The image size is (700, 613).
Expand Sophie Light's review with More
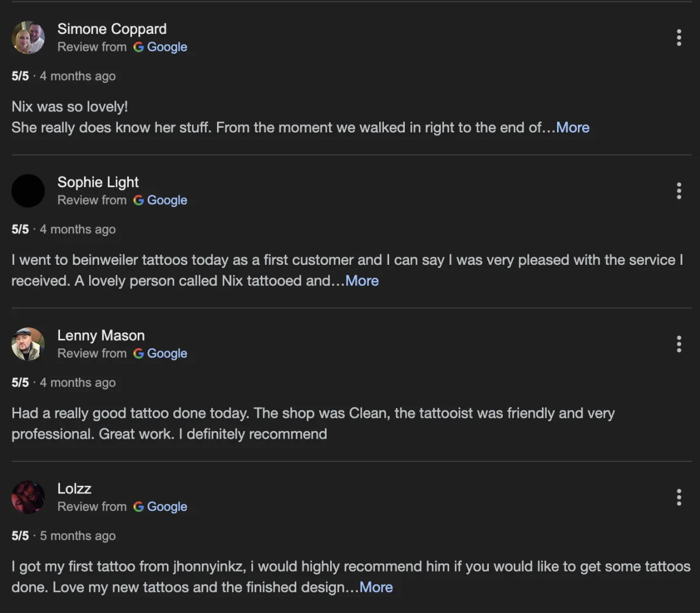pyautogui.click(x=362, y=281)
